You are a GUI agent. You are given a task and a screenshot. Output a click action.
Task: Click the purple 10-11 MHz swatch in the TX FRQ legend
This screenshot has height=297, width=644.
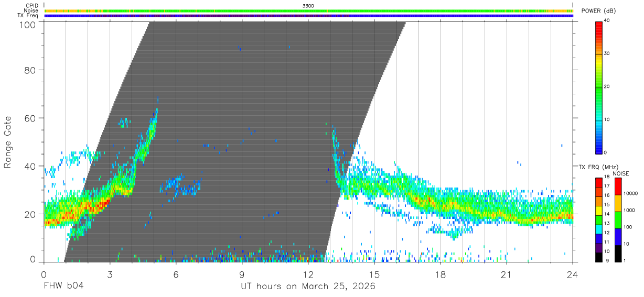tap(599, 247)
